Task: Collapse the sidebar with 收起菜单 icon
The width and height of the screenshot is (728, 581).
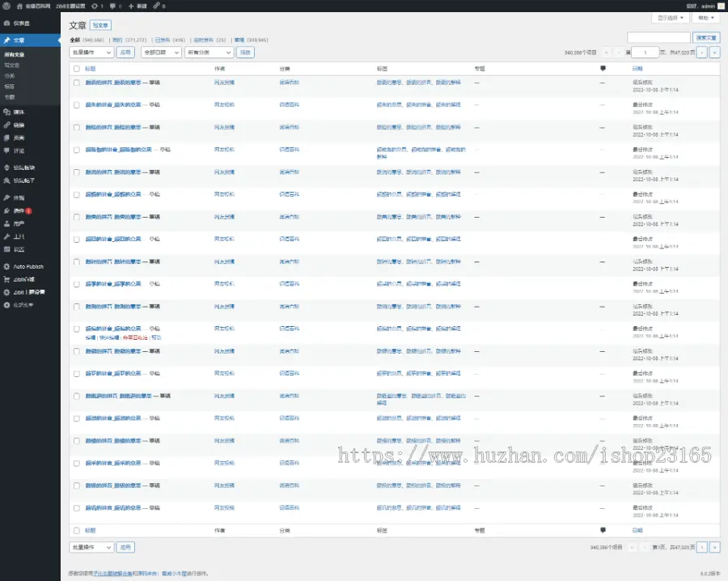Action: click(x=7, y=305)
